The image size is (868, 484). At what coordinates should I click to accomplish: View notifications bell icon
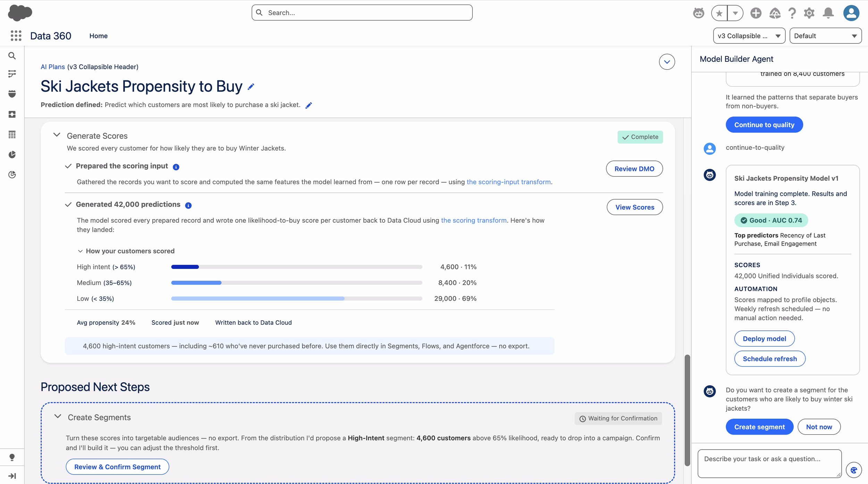point(828,13)
